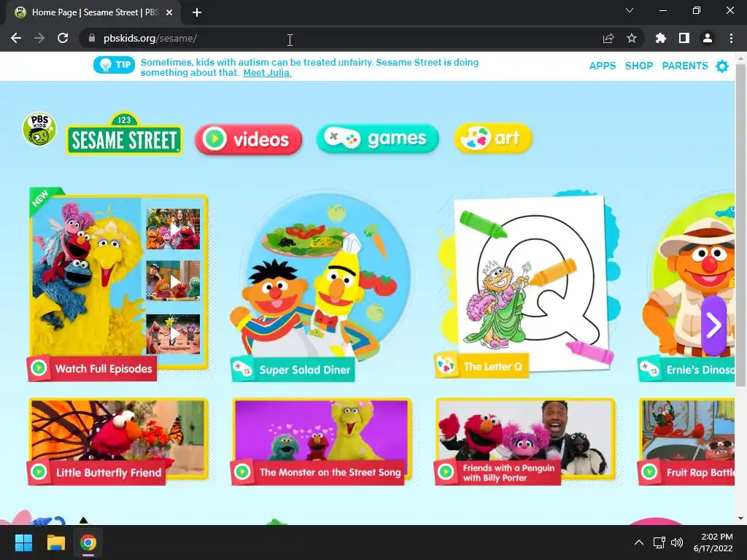Click play icon on Little Butterfly Friend label
Image resolution: width=747 pixels, height=560 pixels.
(x=39, y=472)
